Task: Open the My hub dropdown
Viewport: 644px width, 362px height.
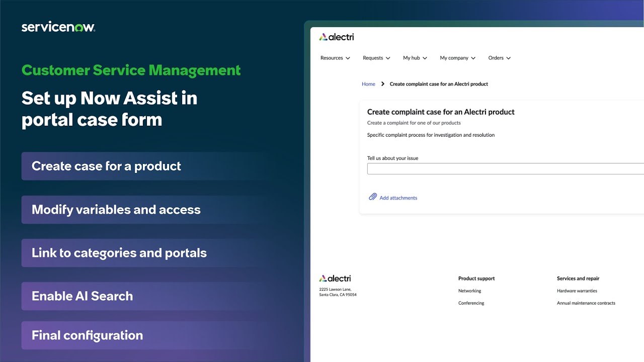Action: coord(415,58)
